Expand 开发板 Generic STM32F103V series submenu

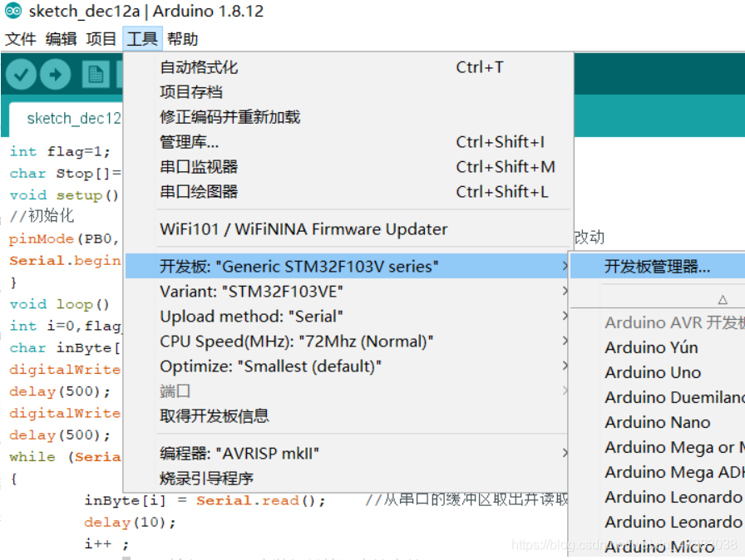348,266
